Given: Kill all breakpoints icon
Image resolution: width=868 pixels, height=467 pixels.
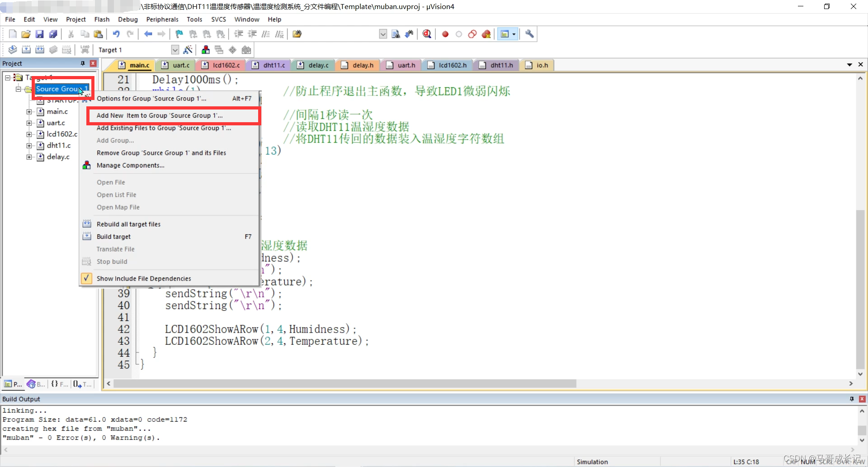Looking at the screenshot, I should (486, 34).
